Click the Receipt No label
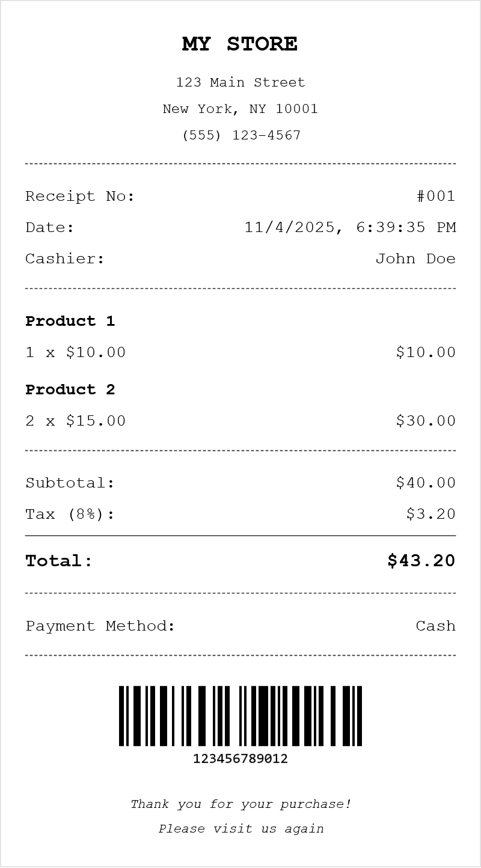The height and width of the screenshot is (868, 481). point(80,196)
